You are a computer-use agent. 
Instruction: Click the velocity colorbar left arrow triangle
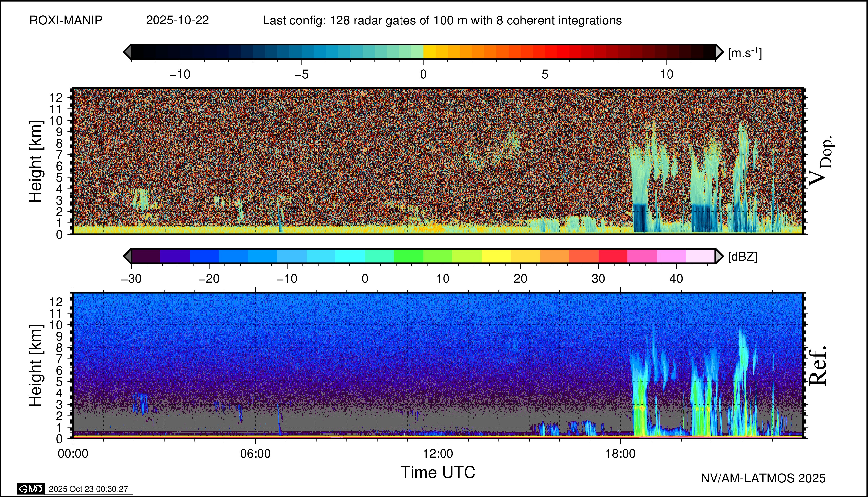coord(127,52)
